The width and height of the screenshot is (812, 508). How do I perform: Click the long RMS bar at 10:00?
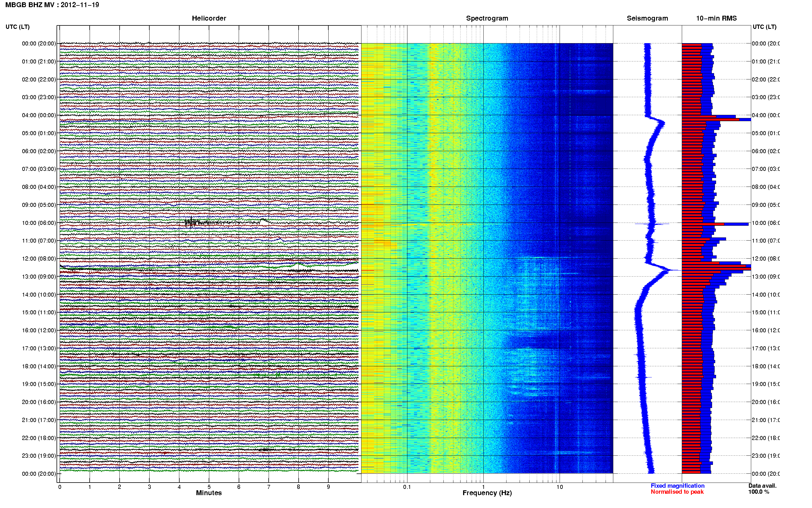715,224
